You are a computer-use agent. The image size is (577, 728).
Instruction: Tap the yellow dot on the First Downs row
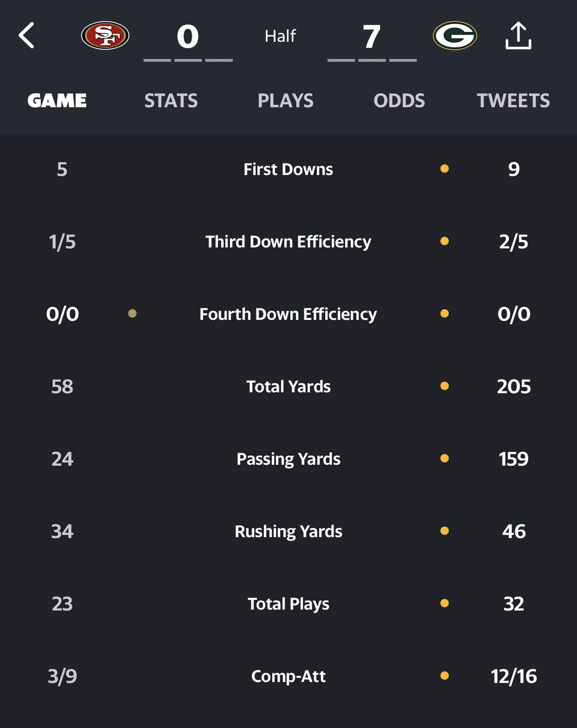[x=445, y=169]
